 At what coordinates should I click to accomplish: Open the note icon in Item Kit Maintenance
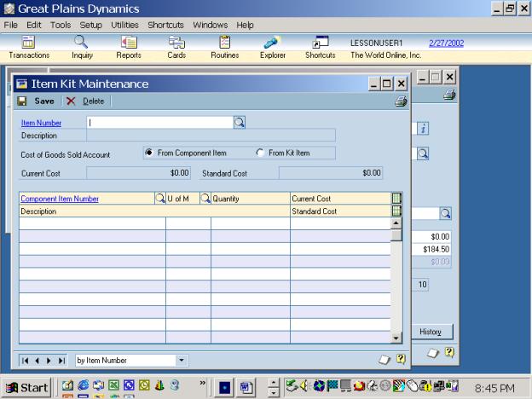(x=384, y=359)
